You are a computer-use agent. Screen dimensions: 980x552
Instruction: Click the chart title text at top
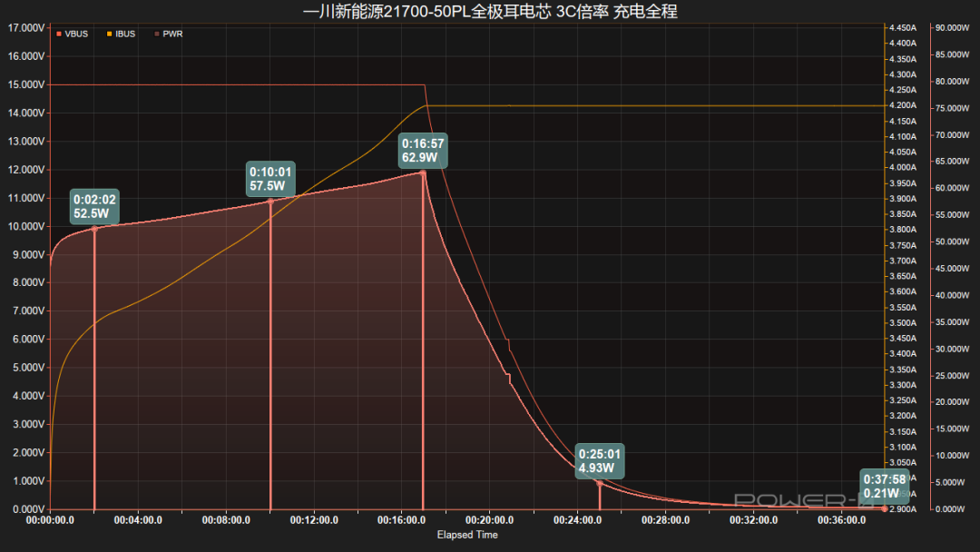coord(490,11)
